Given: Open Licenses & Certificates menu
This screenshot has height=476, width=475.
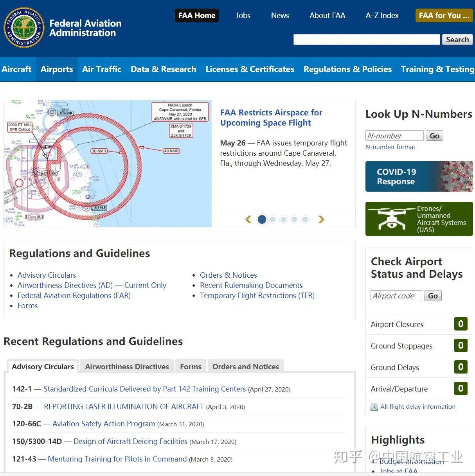Looking at the screenshot, I should (x=250, y=69).
